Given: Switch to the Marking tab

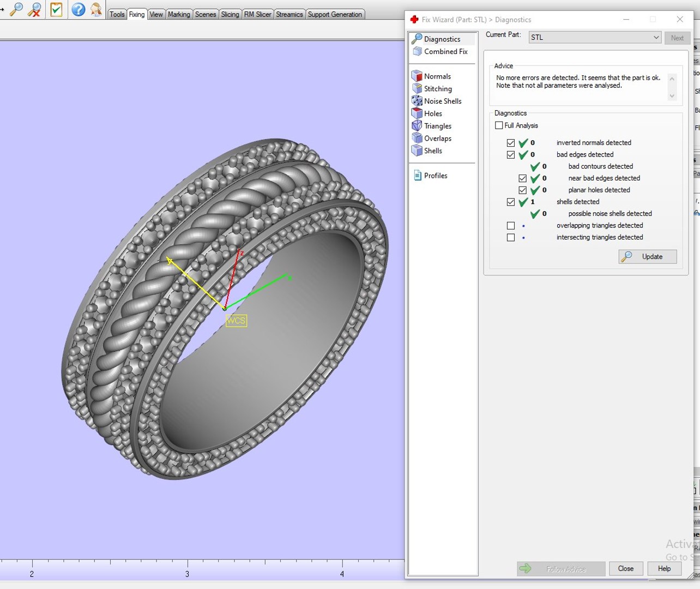Looking at the screenshot, I should (x=179, y=14).
